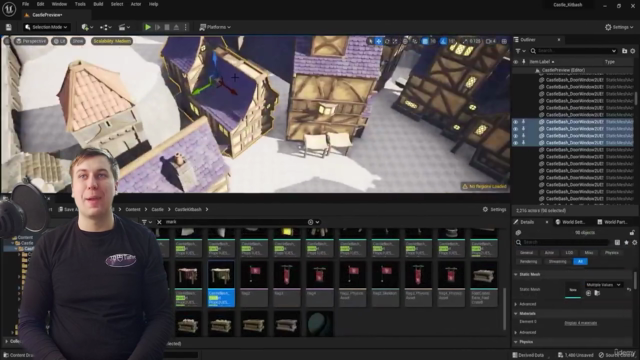Open the Perspective view mode dropdown
Image resolution: width=640 pixels, height=360 pixels.
coord(31,41)
